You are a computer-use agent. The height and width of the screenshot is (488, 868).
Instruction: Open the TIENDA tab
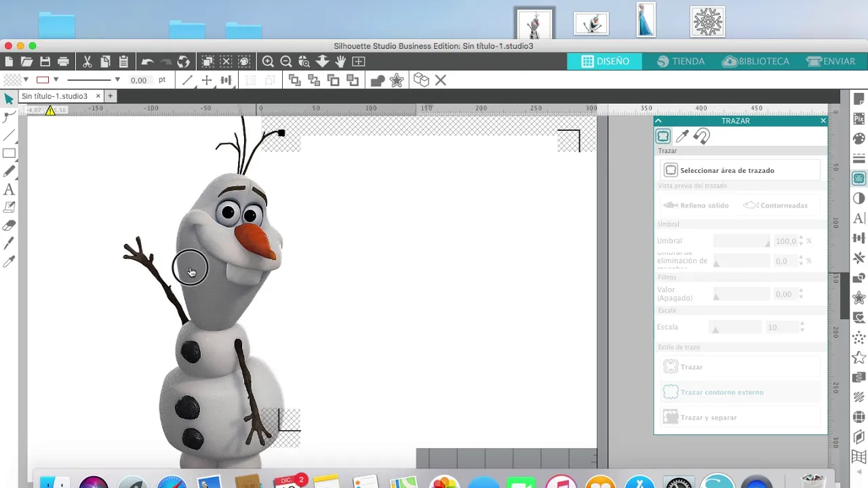681,61
